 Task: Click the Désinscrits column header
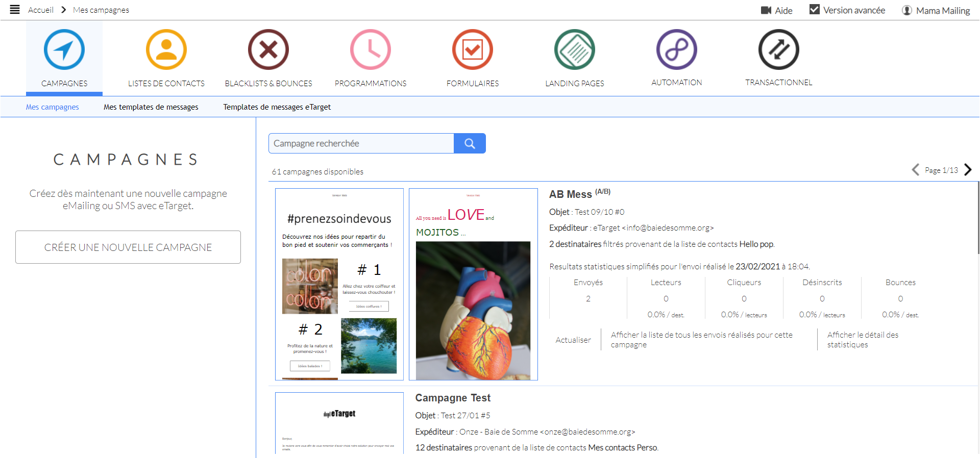[x=822, y=283]
